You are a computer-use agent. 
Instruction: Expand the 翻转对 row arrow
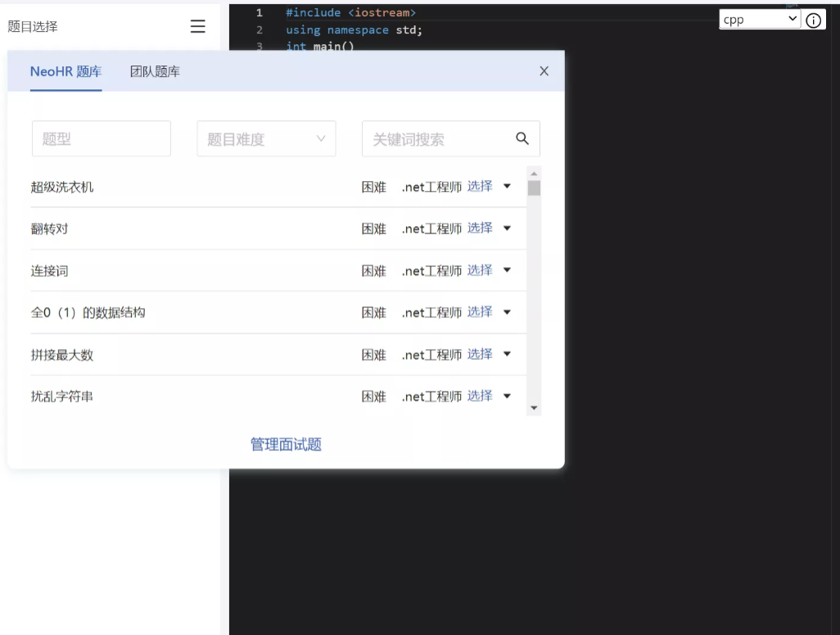(x=507, y=228)
